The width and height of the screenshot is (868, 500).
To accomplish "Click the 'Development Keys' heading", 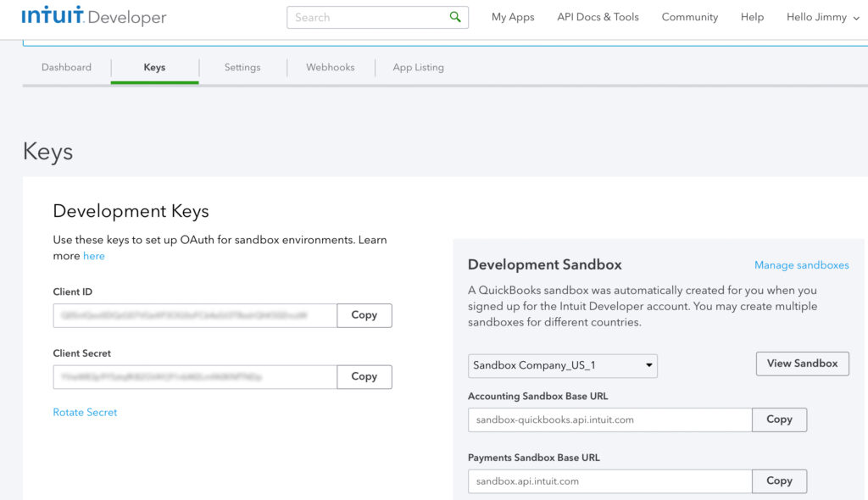I will coord(131,211).
